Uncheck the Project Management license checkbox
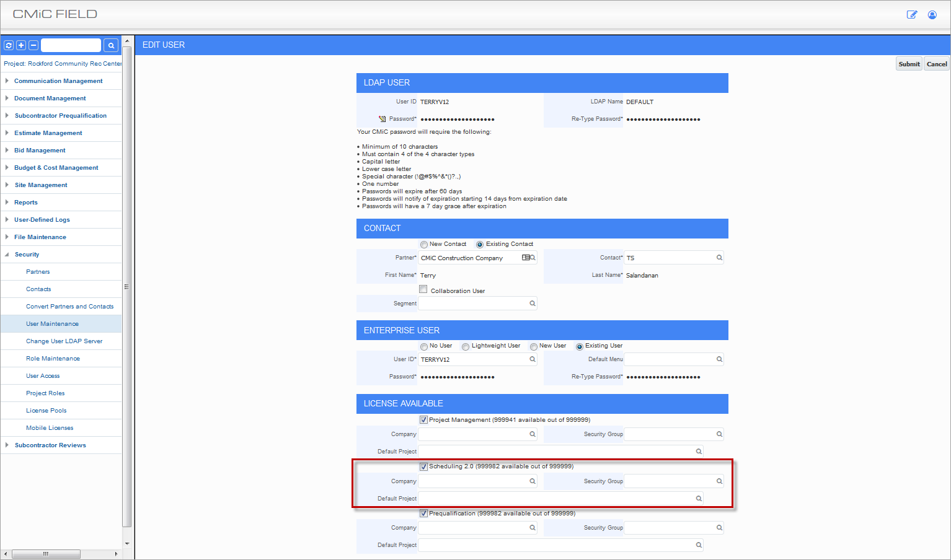 point(424,420)
